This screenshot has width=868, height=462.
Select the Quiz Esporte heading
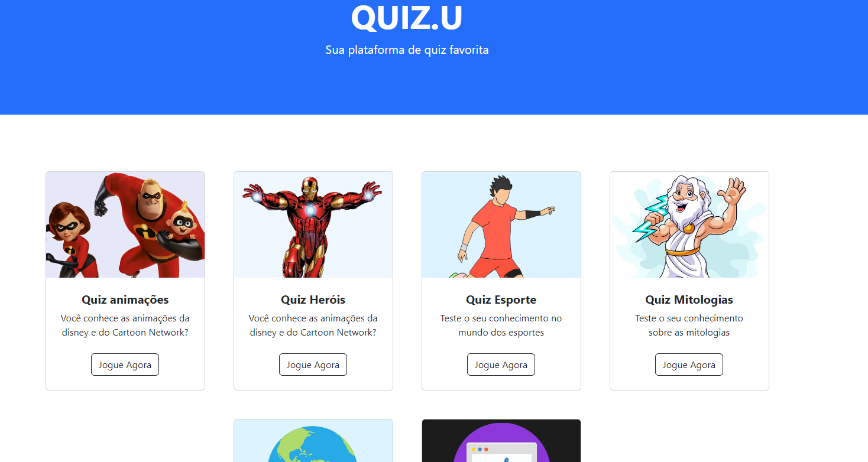(501, 300)
